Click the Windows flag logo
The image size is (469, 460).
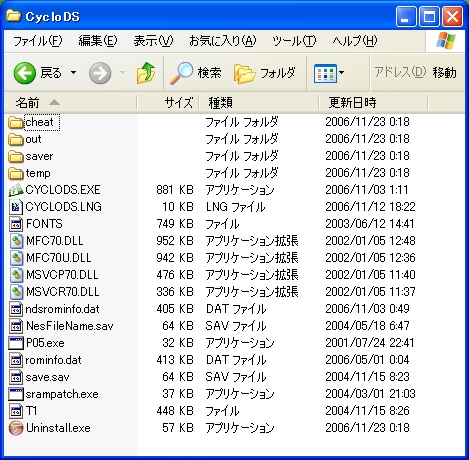(446, 41)
